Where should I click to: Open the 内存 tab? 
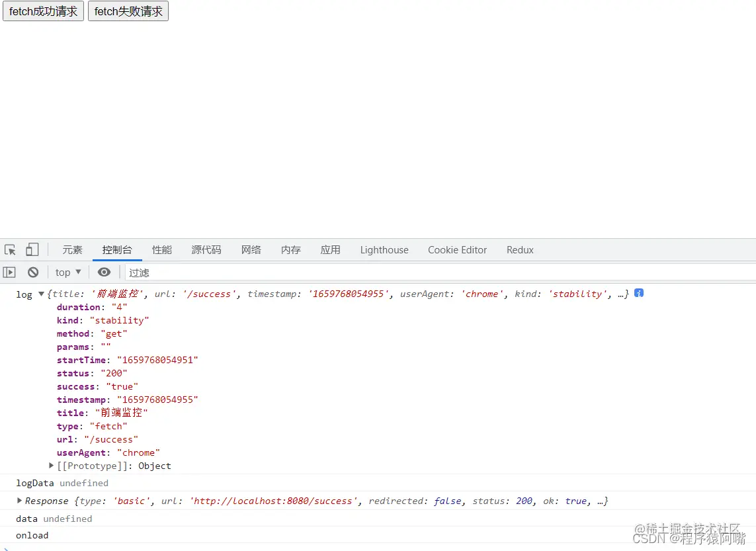[291, 250]
